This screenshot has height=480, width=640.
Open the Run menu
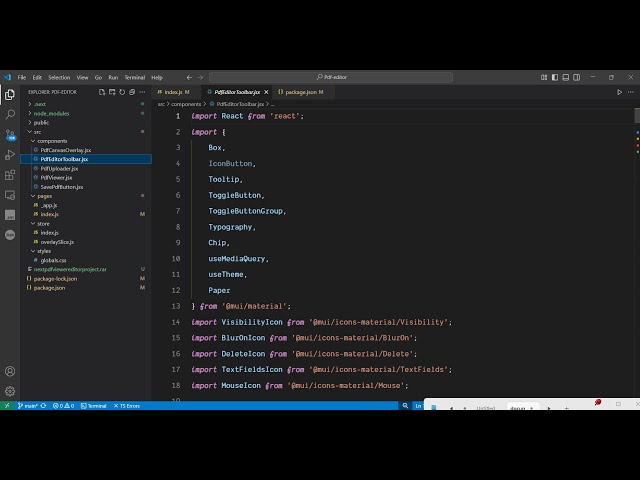click(x=113, y=77)
